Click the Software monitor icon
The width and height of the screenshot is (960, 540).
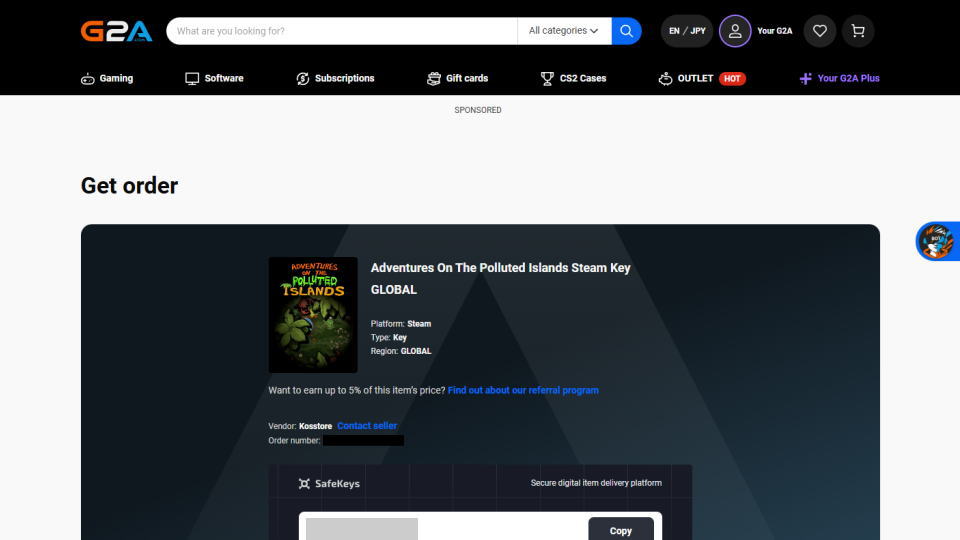tap(192, 78)
